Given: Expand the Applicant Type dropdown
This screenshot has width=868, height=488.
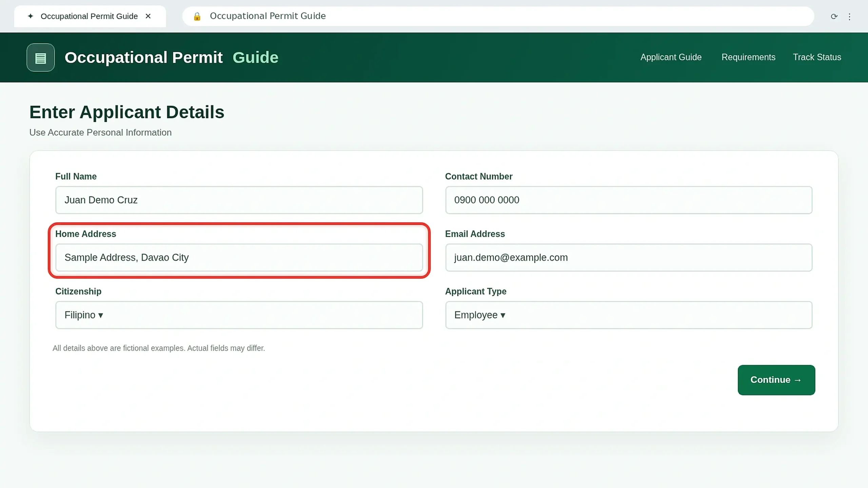Looking at the screenshot, I should click(x=629, y=315).
